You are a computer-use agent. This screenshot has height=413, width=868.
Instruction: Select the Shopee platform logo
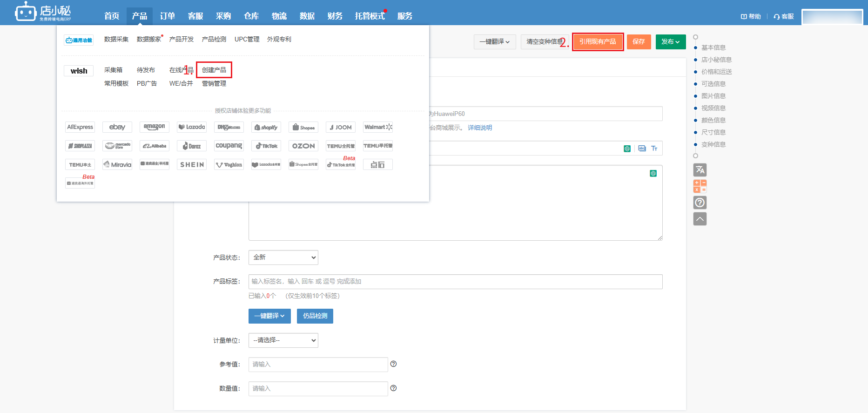click(303, 127)
